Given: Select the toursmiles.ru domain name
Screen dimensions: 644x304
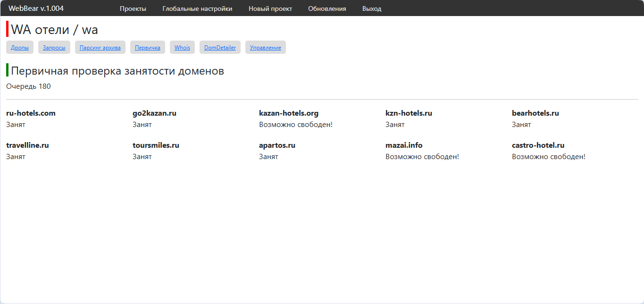Looking at the screenshot, I should point(156,145).
